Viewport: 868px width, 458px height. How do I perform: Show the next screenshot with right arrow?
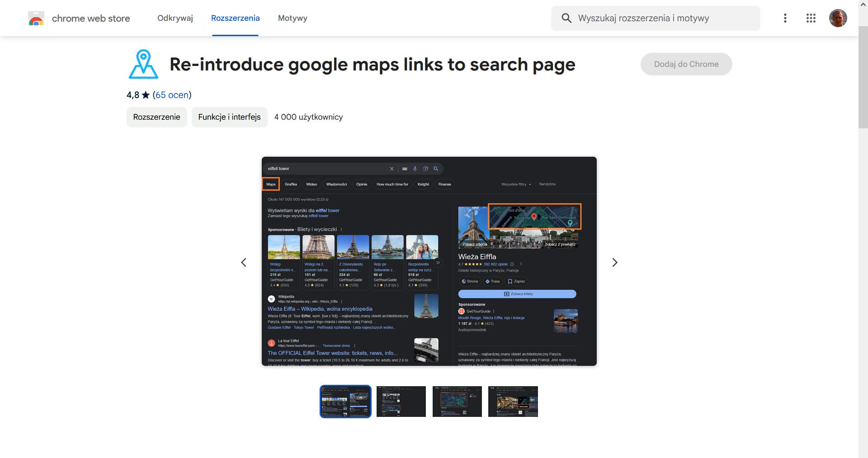click(x=615, y=262)
